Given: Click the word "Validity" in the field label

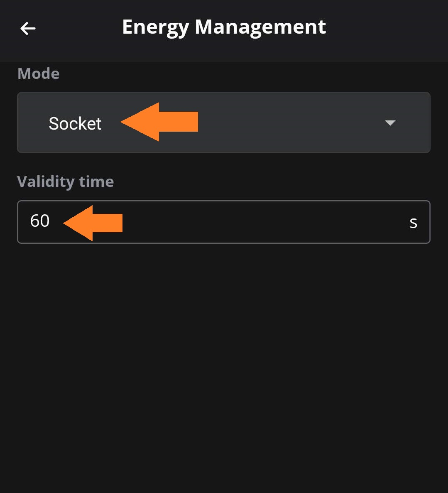Looking at the screenshot, I should tap(46, 182).
